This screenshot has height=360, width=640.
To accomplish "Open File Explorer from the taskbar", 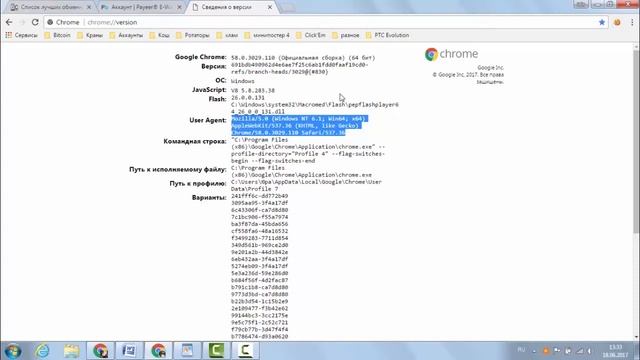I will click(x=71, y=351).
